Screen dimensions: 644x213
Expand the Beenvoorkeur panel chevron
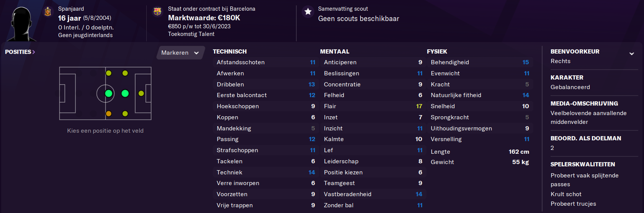tap(632, 54)
